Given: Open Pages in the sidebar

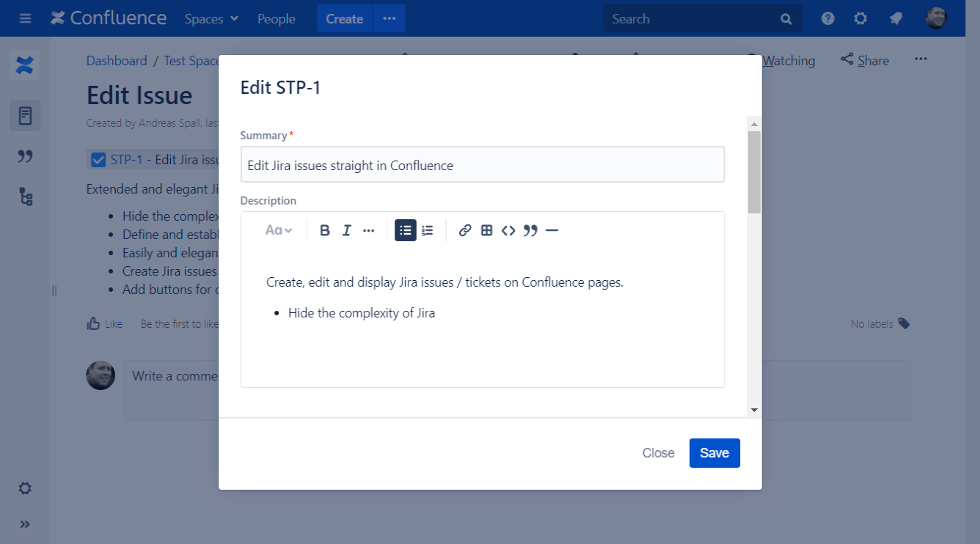Looking at the screenshot, I should 25,116.
